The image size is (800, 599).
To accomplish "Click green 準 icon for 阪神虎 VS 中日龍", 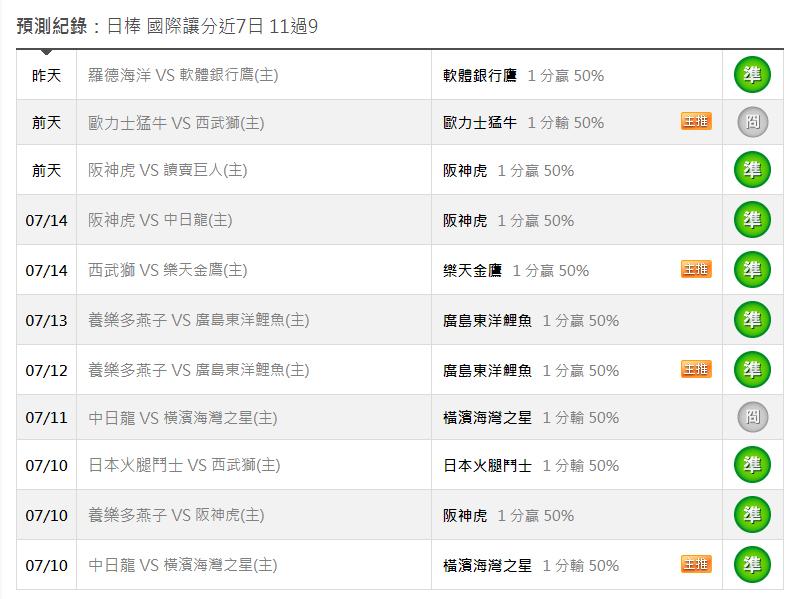I will (x=752, y=220).
